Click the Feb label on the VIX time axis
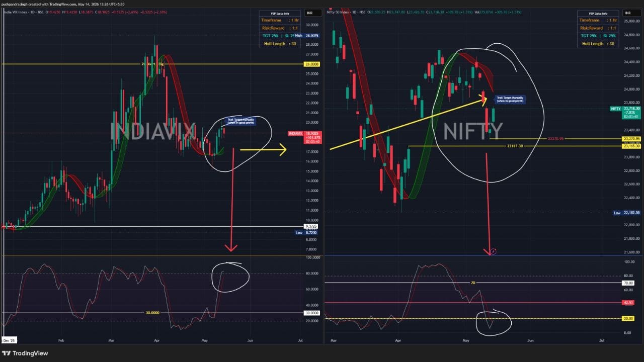The image size is (644, 362). [x=61, y=340]
